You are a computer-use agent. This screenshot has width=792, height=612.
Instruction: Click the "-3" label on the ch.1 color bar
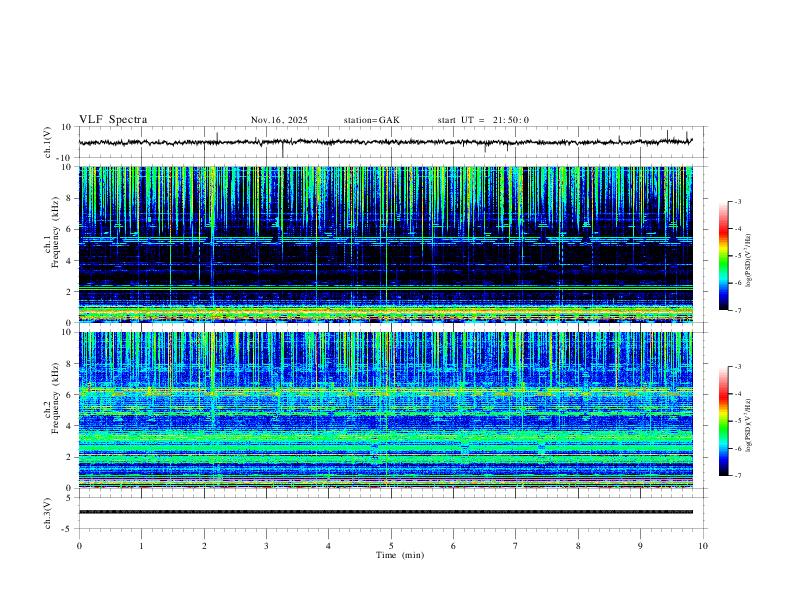pyautogui.click(x=737, y=202)
